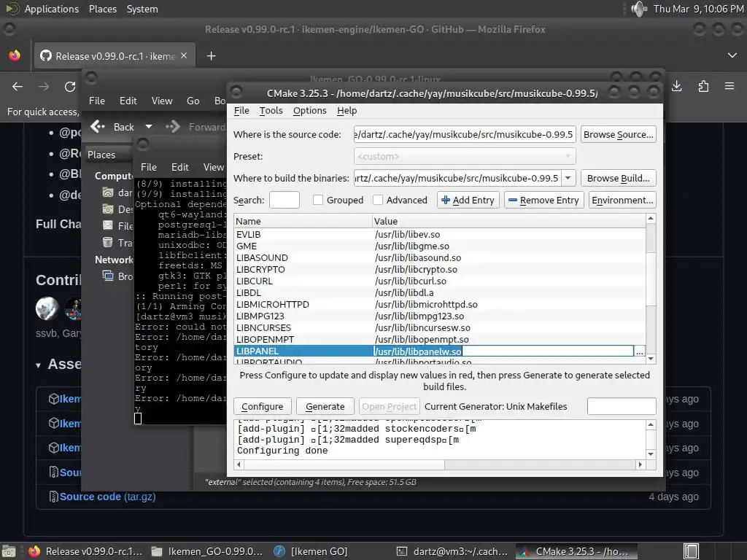The width and height of the screenshot is (747, 560).
Task: Select the GME entry row
Action: click(x=440, y=246)
